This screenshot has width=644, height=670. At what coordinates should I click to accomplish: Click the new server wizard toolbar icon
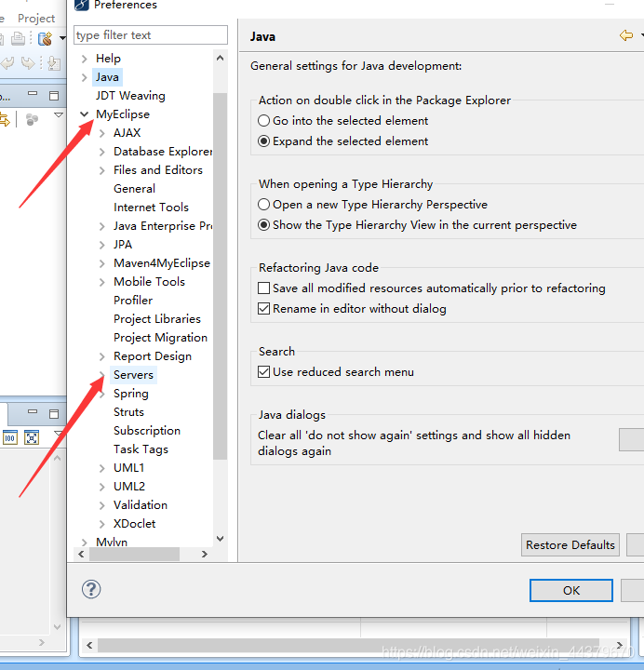click(46, 39)
